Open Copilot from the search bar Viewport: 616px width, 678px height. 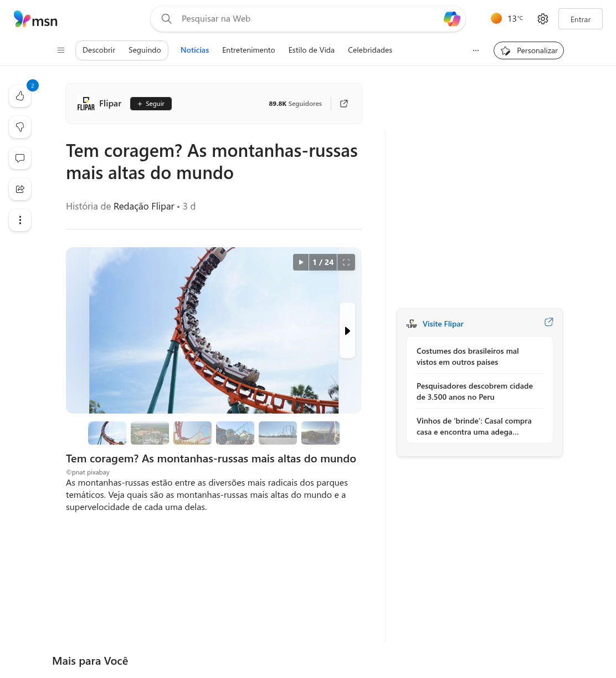(452, 19)
